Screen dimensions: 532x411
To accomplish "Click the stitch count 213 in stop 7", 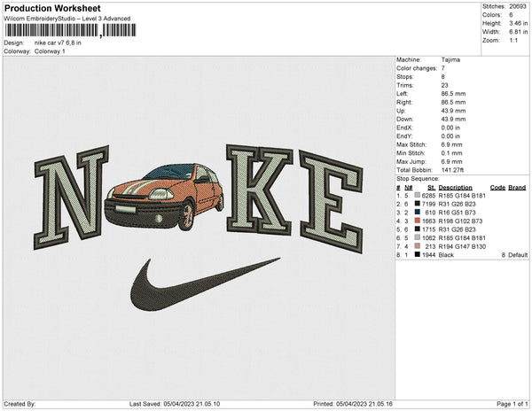I will point(430,246).
